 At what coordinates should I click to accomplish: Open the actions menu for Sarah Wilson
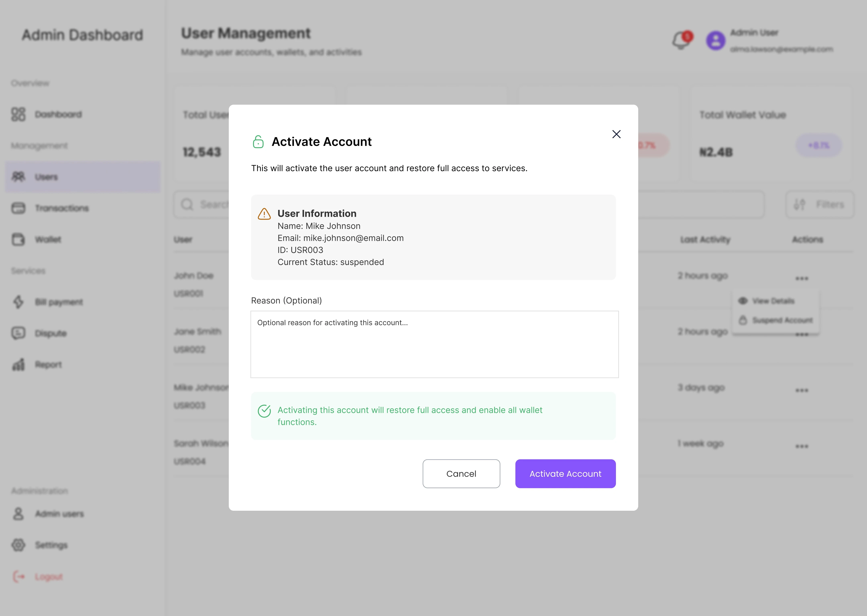tap(801, 446)
